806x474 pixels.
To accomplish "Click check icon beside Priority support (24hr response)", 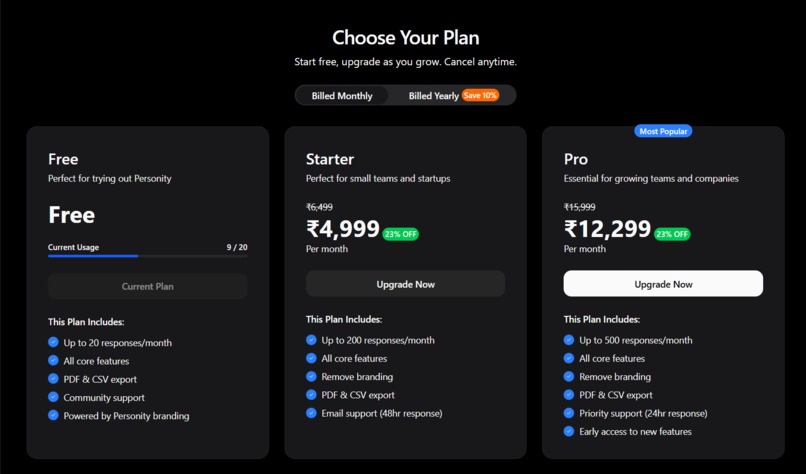I will coord(569,413).
